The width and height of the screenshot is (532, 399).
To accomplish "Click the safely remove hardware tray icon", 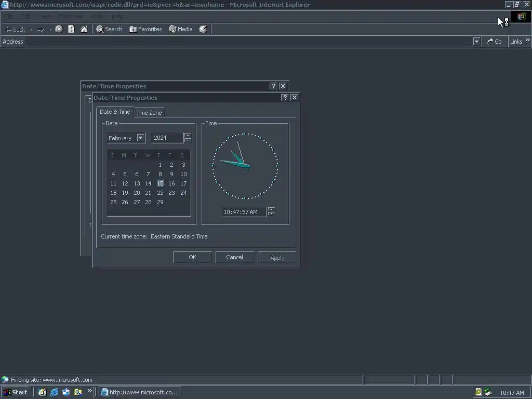I will coord(488,392).
